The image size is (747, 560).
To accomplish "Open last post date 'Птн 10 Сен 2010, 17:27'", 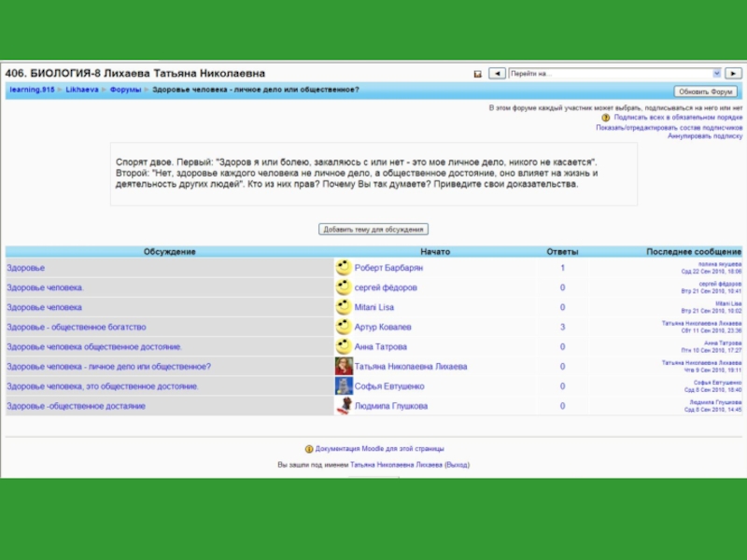I will pyautogui.click(x=712, y=351).
